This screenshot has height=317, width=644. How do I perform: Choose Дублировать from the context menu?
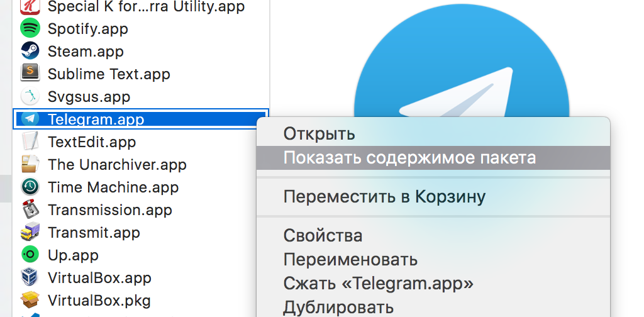(x=338, y=307)
